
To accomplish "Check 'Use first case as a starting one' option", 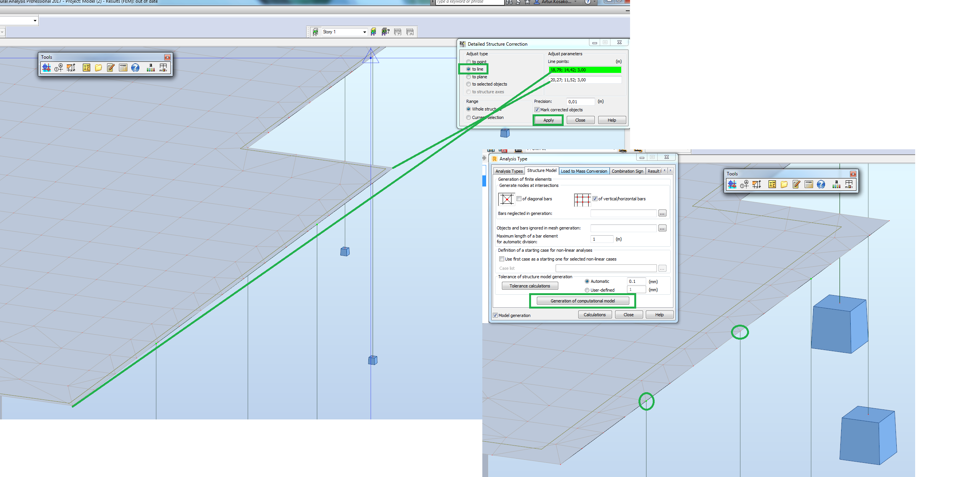I will [x=502, y=259].
